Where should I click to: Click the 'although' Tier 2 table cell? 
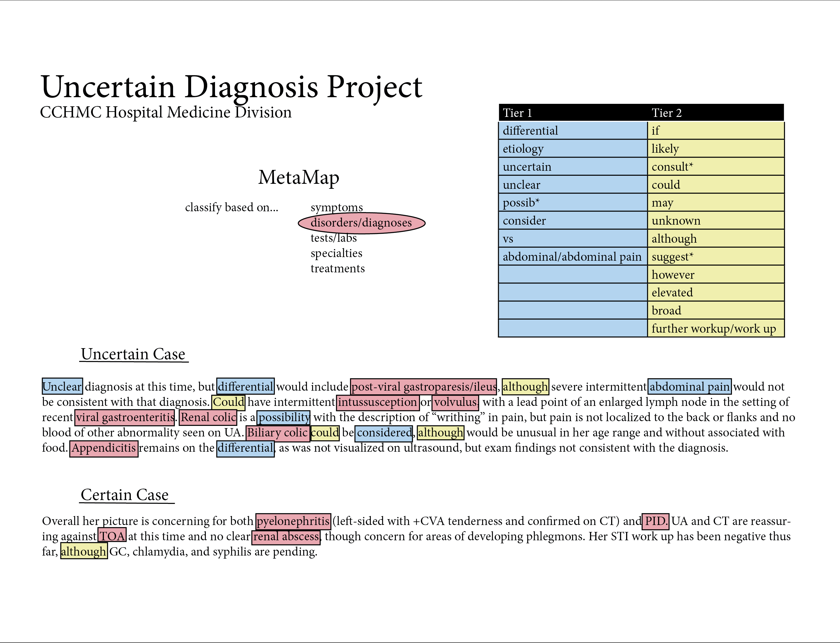tap(716, 238)
